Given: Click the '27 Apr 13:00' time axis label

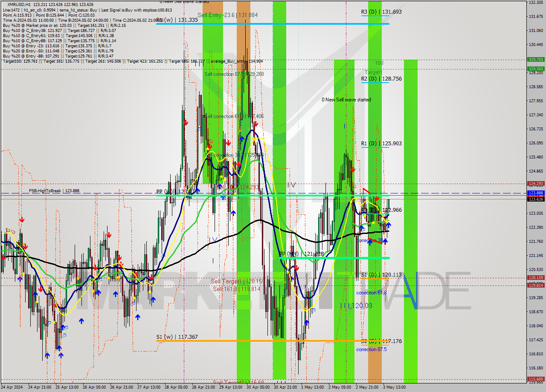Looking at the screenshot, I should coord(148,388).
